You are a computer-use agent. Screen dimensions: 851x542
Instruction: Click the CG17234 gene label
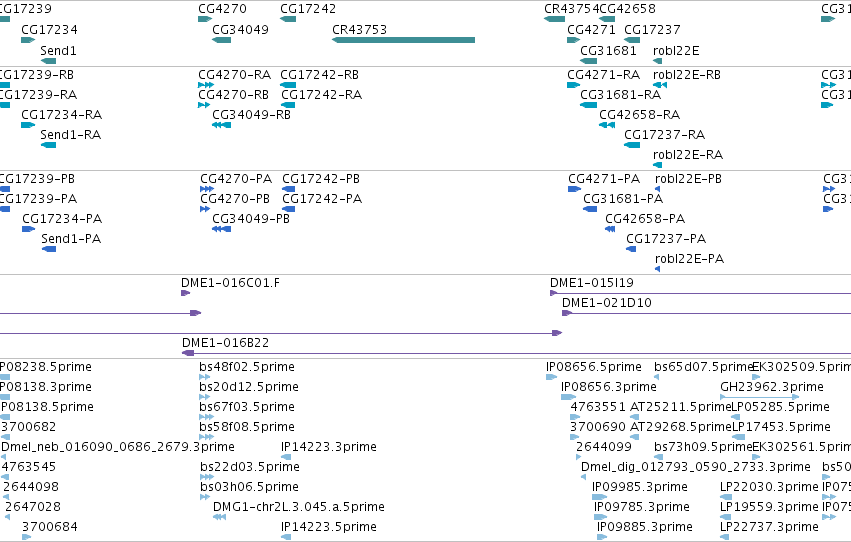coord(49,30)
